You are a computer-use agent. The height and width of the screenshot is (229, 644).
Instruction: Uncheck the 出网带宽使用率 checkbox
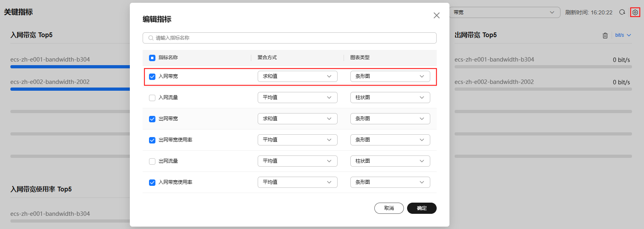(152, 140)
